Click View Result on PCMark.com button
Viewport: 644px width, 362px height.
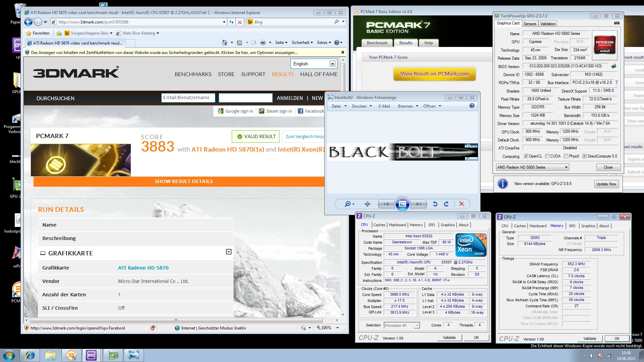pos(434,74)
